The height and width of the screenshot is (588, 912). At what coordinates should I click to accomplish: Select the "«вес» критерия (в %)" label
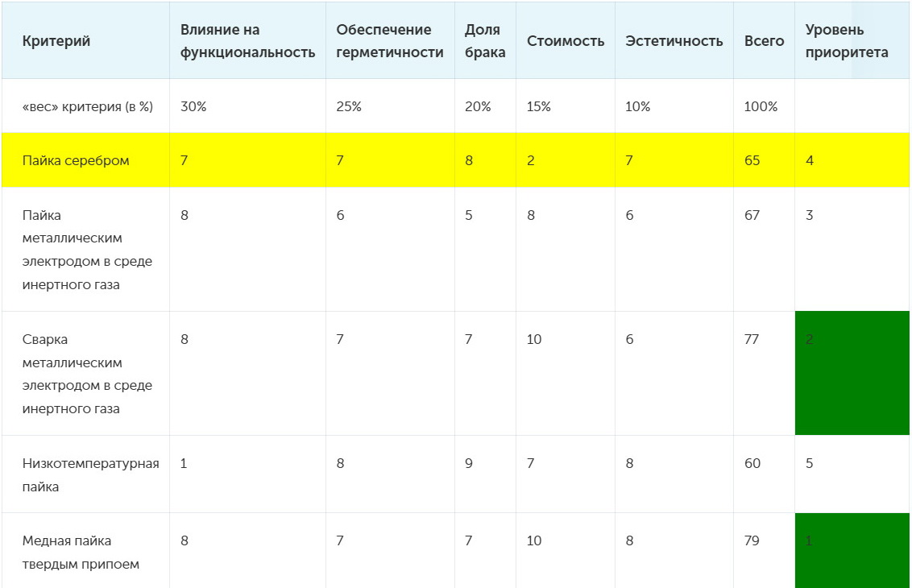pos(88,106)
